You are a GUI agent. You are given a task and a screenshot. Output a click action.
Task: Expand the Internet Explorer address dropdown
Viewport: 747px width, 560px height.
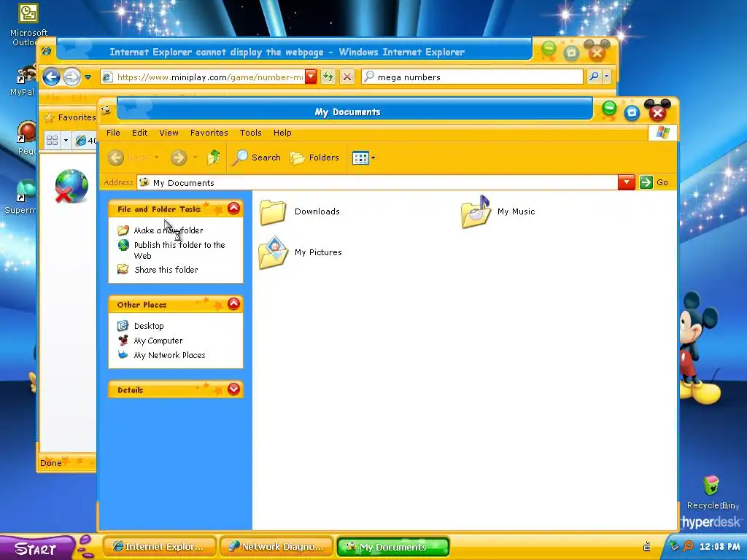311,77
